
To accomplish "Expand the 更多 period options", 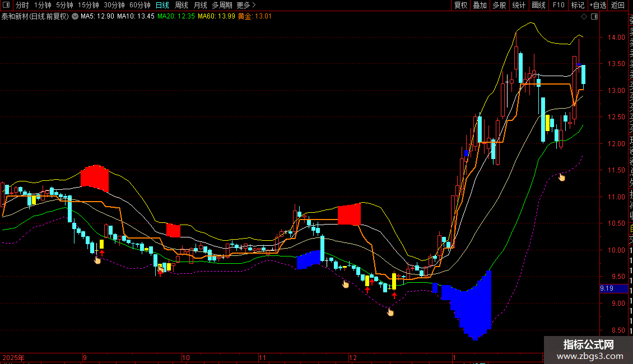I will click(x=246, y=5).
